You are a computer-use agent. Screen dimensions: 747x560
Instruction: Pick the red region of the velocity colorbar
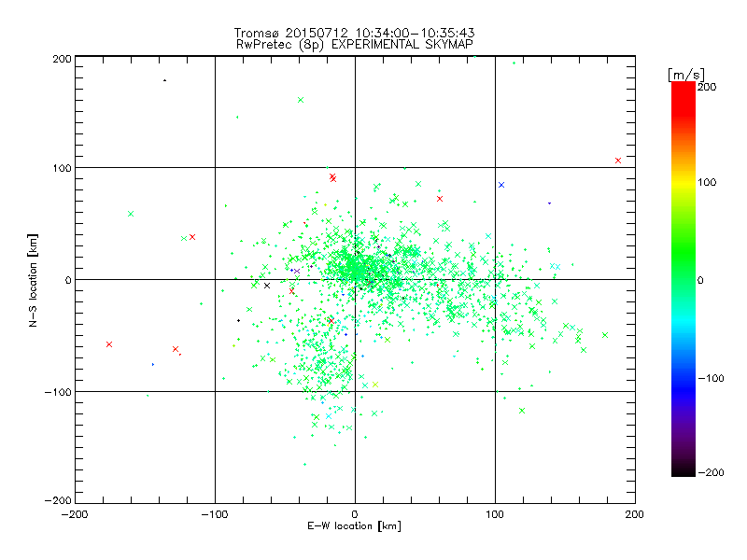684,98
